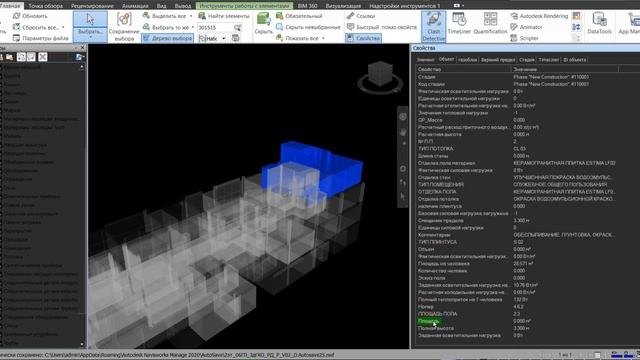Screen dimensions: 640x360
Task: Close the selection tree panel
Action: click(x=82, y=48)
